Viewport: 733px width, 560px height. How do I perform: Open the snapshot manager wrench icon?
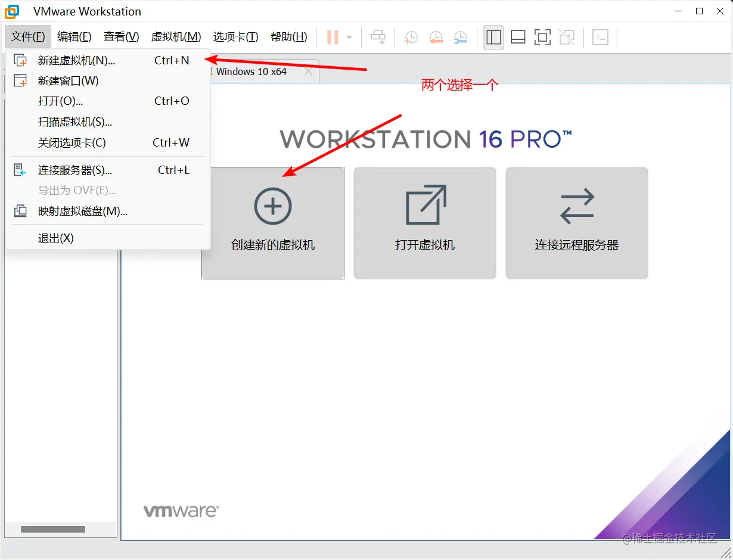click(460, 38)
